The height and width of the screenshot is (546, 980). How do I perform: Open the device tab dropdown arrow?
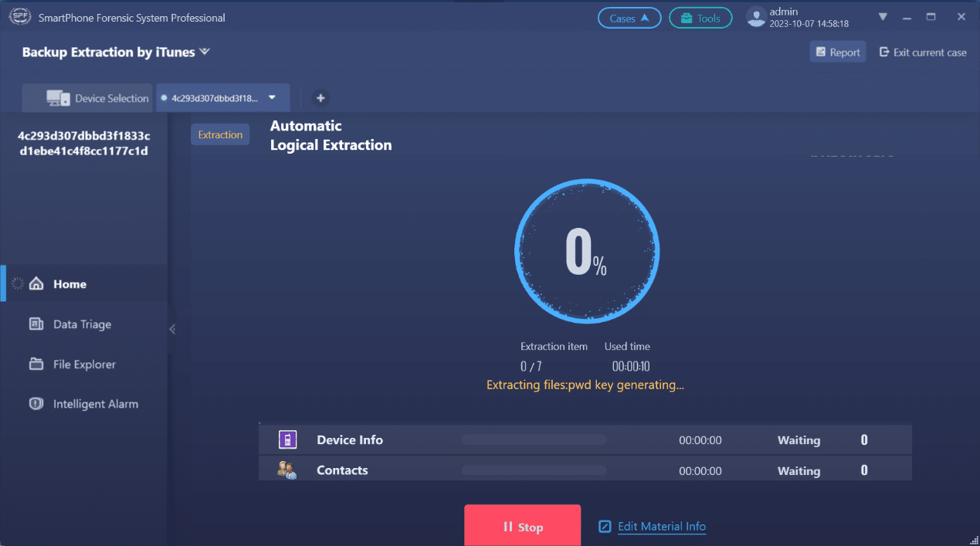click(272, 98)
